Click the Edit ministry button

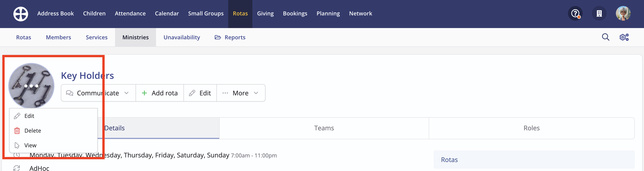coord(200,93)
